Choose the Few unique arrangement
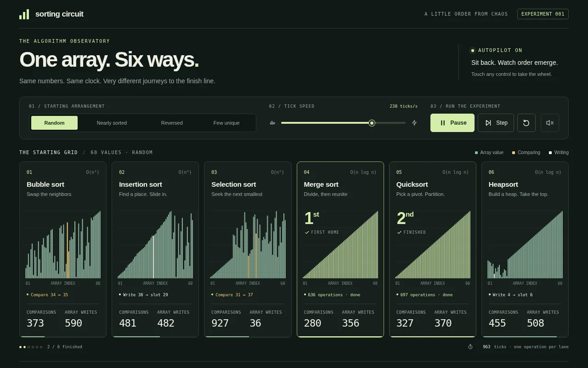The image size is (588, 368). pos(226,123)
